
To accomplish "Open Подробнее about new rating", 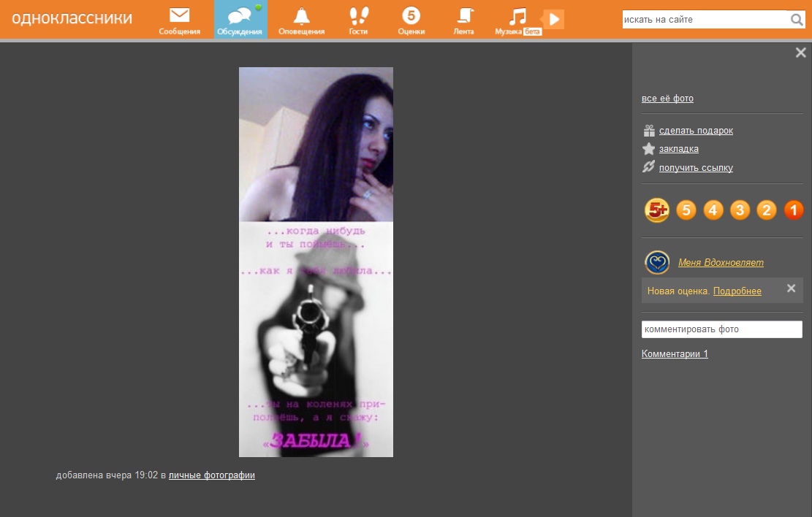I will (737, 291).
